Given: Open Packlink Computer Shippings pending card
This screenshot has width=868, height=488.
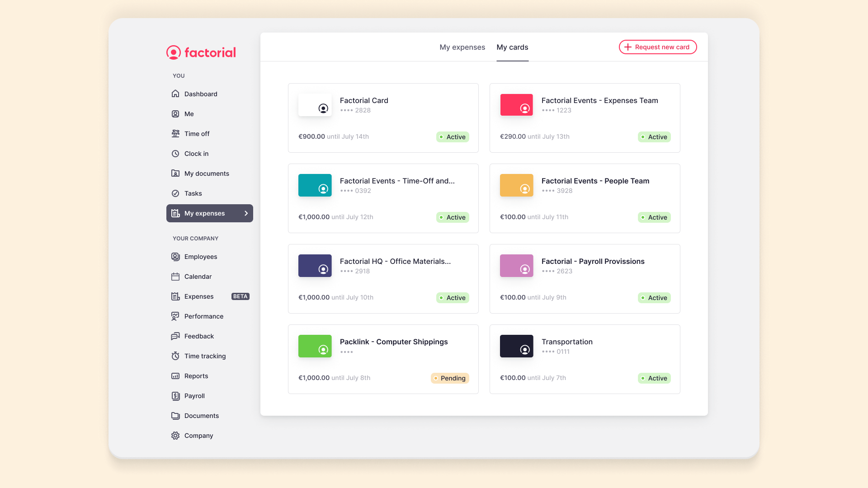Looking at the screenshot, I should [x=383, y=359].
